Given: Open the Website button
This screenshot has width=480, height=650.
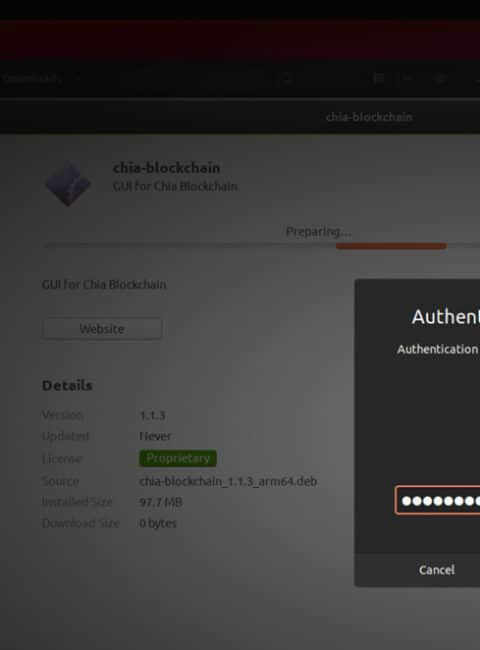Looking at the screenshot, I should 102,329.
